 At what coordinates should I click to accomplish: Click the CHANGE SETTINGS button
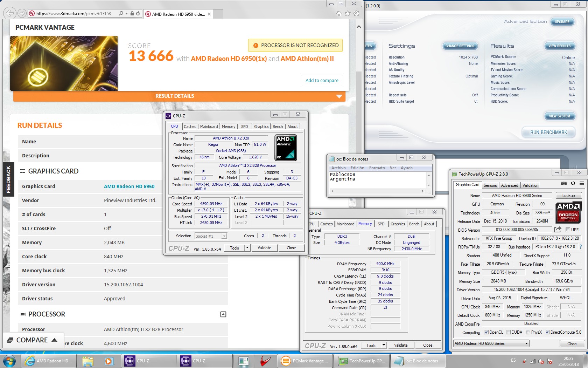coord(460,46)
